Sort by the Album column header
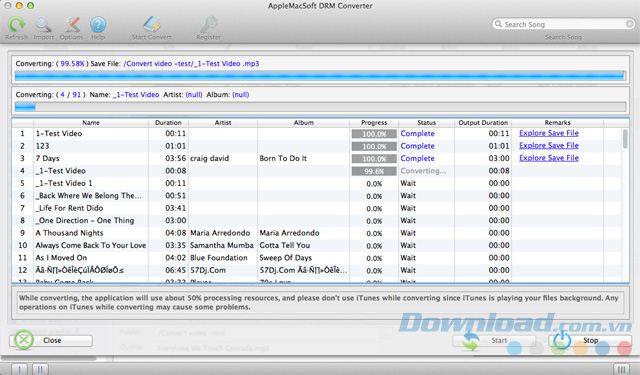The image size is (640, 375). pos(304,122)
